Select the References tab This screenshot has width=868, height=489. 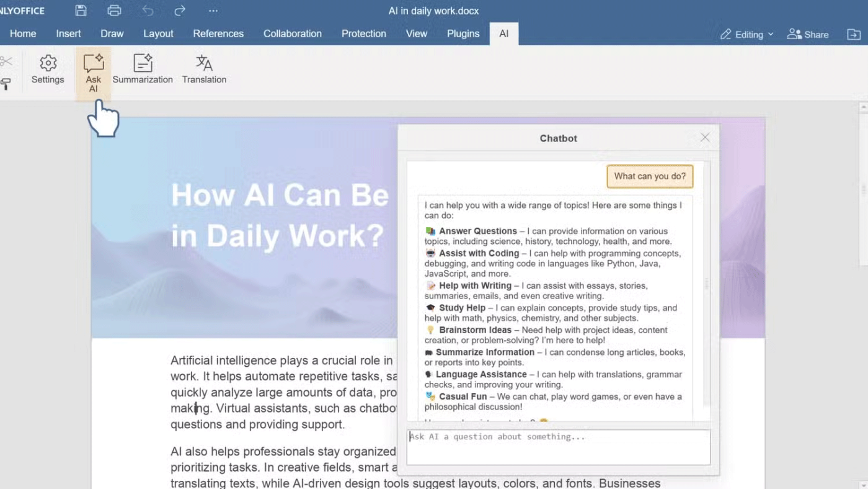coord(218,34)
